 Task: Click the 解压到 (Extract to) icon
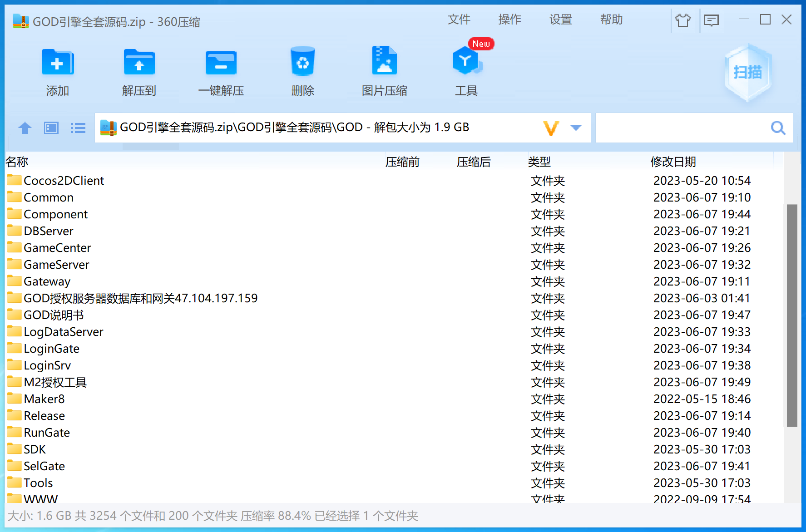point(139,62)
